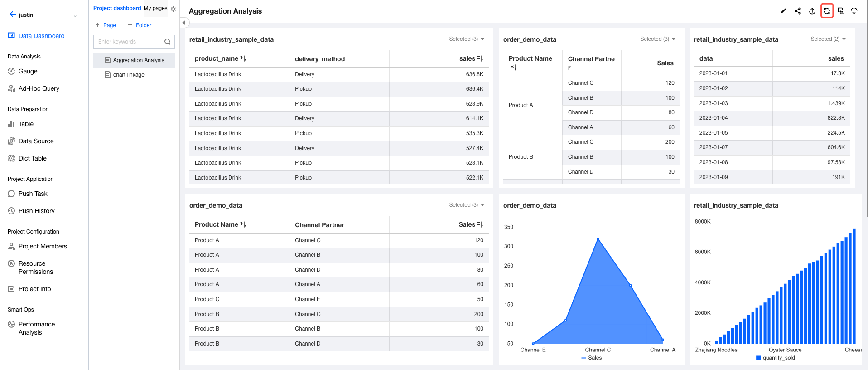The image size is (868, 370).
Task: Click the pencil edit dashboard icon
Action: coord(783,11)
